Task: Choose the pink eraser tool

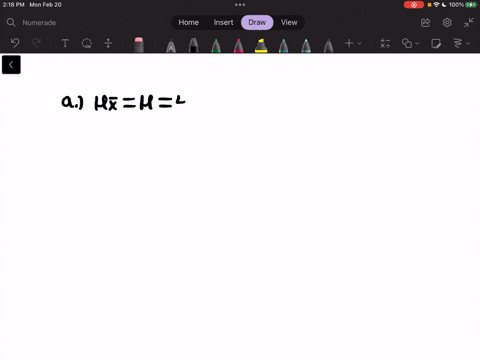Action: point(139,44)
